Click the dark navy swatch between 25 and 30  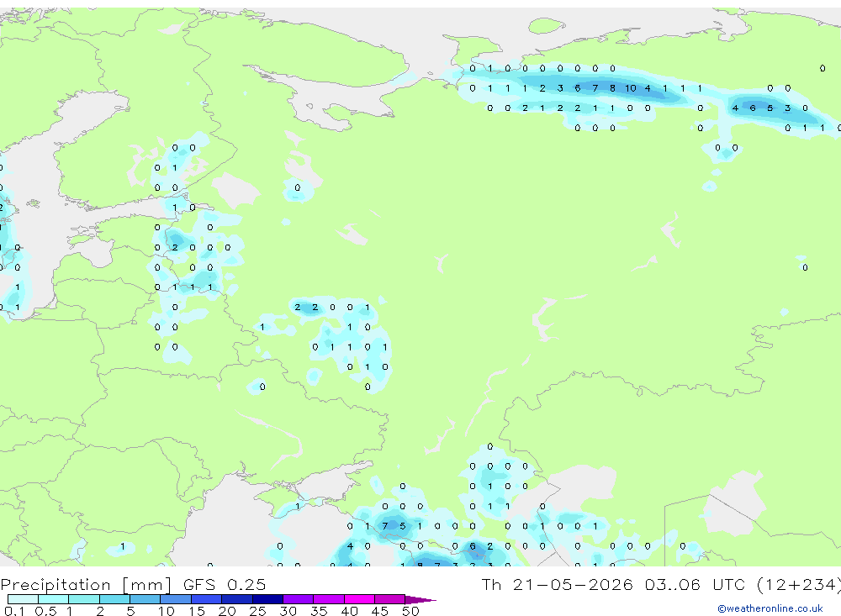(x=267, y=599)
